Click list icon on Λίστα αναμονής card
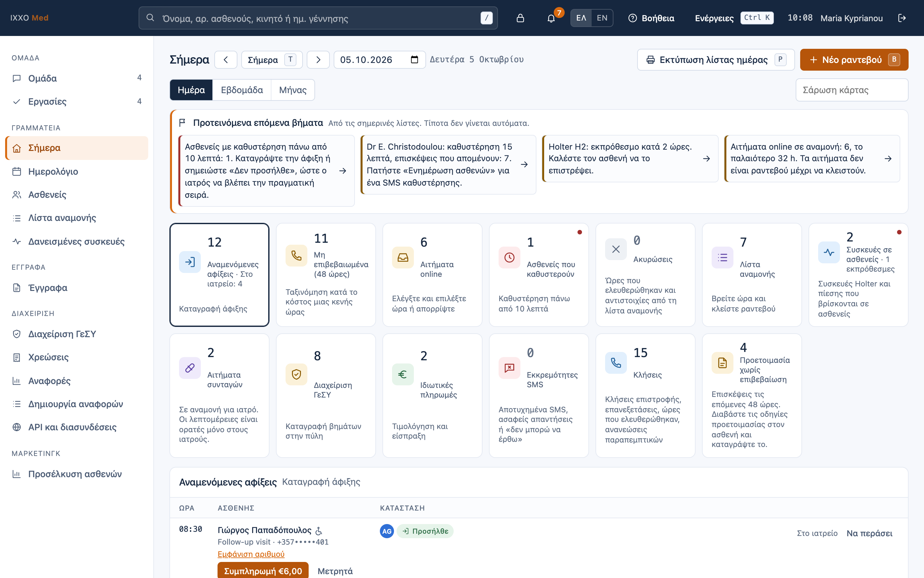924x578 pixels. coord(723,257)
